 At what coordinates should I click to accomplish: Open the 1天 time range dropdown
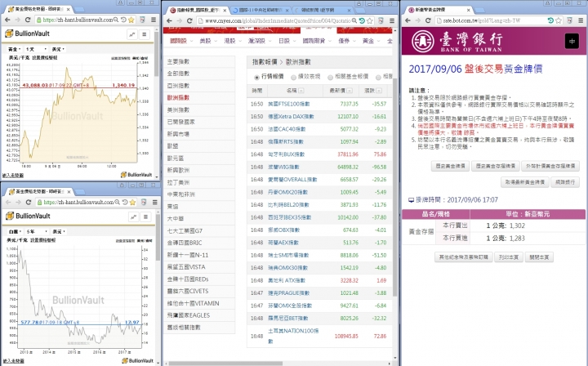[x=36, y=50]
